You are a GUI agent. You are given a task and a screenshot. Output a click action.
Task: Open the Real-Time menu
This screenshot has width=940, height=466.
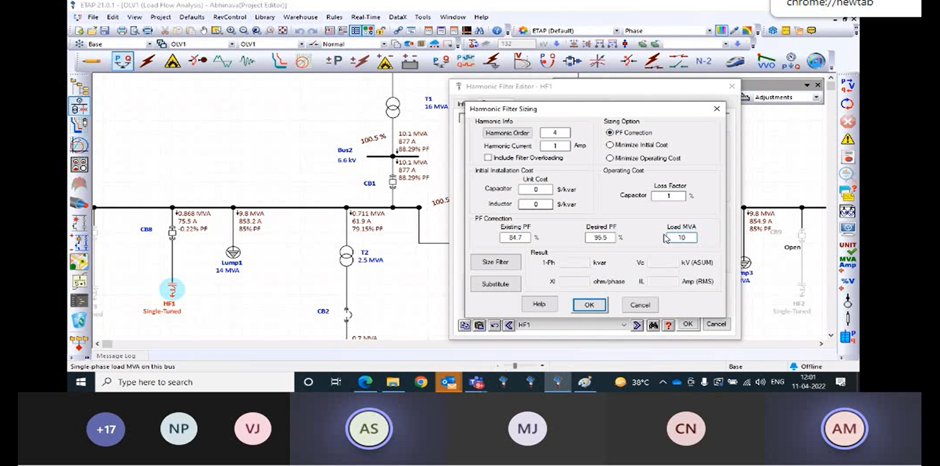[x=366, y=17]
